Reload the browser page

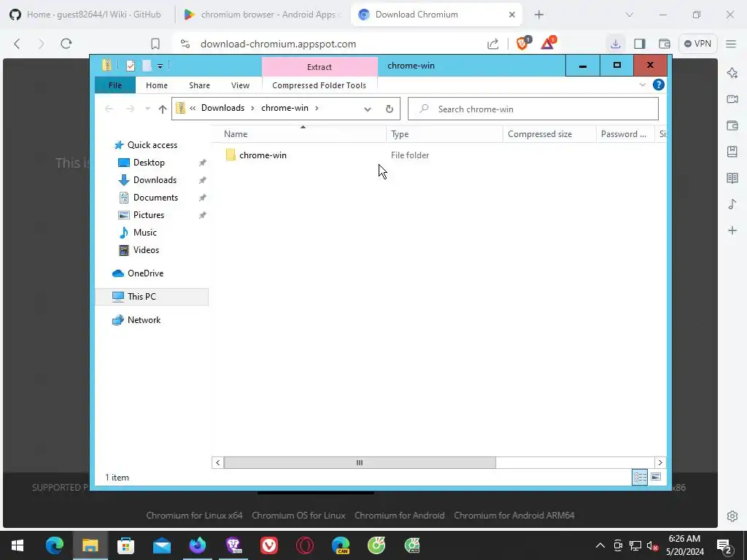pos(66,44)
